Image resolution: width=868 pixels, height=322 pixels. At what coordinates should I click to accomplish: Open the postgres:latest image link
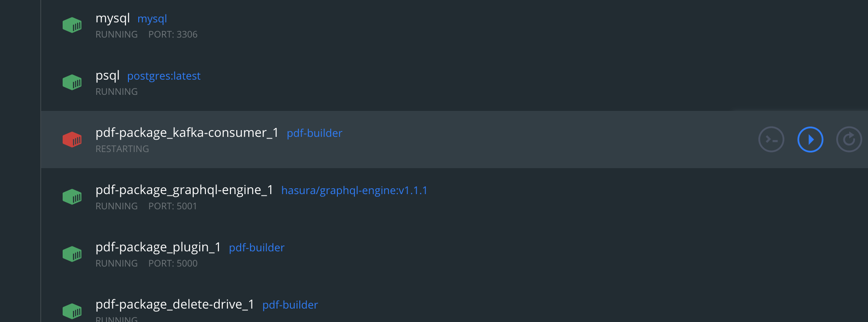coord(164,76)
